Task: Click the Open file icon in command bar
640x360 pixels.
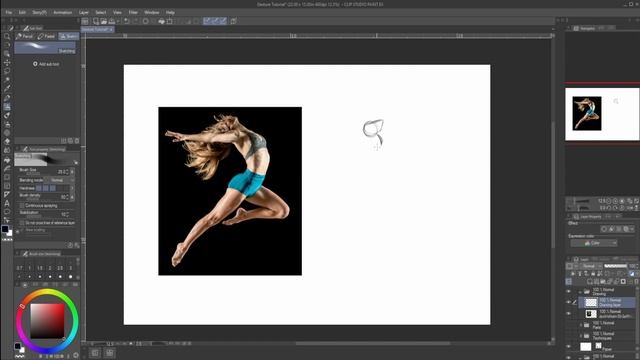Action: (x=104, y=21)
